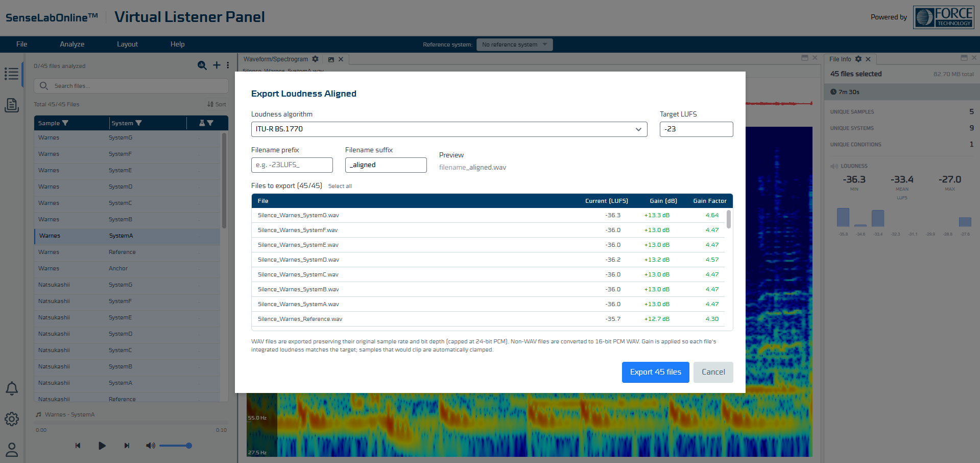Image resolution: width=980 pixels, height=463 pixels.
Task: Click the Filename prefix input field
Action: 292,165
